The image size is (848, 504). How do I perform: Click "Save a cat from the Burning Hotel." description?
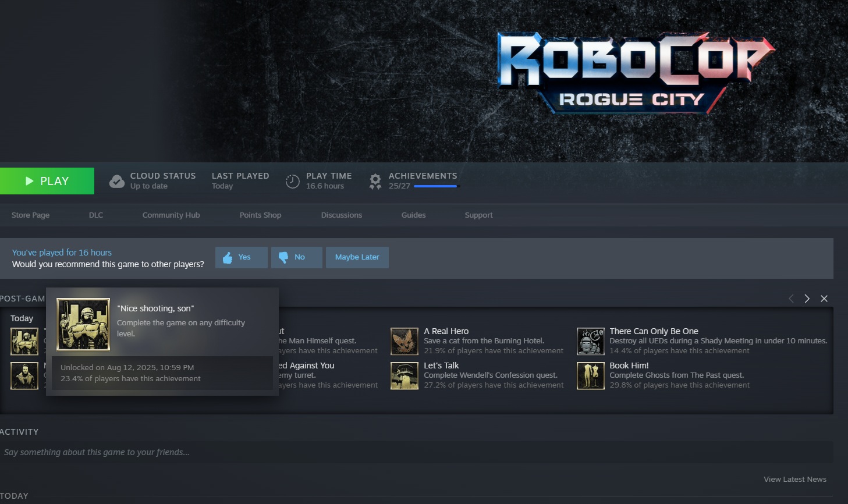pyautogui.click(x=484, y=341)
